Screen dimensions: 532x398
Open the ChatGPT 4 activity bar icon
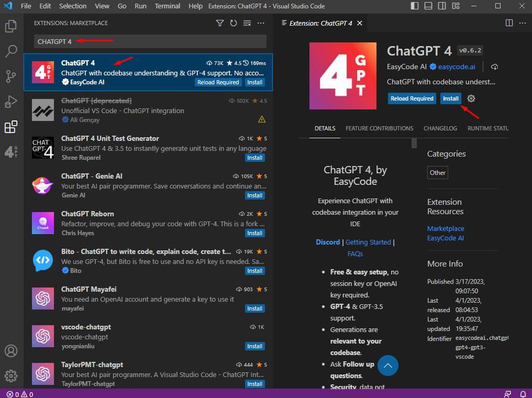tap(11, 152)
